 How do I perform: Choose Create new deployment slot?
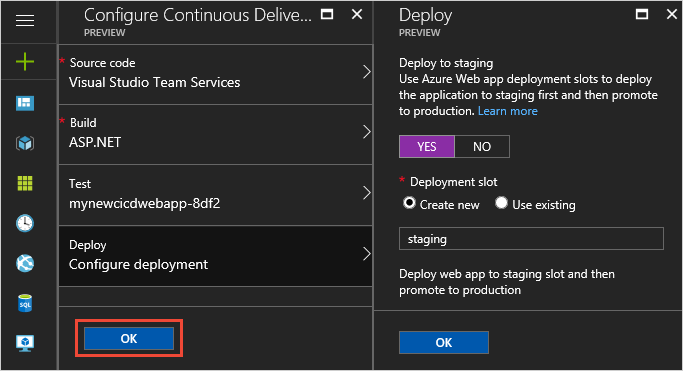[409, 203]
